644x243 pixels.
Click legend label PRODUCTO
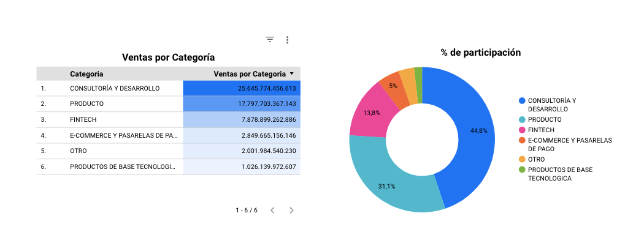545,119
